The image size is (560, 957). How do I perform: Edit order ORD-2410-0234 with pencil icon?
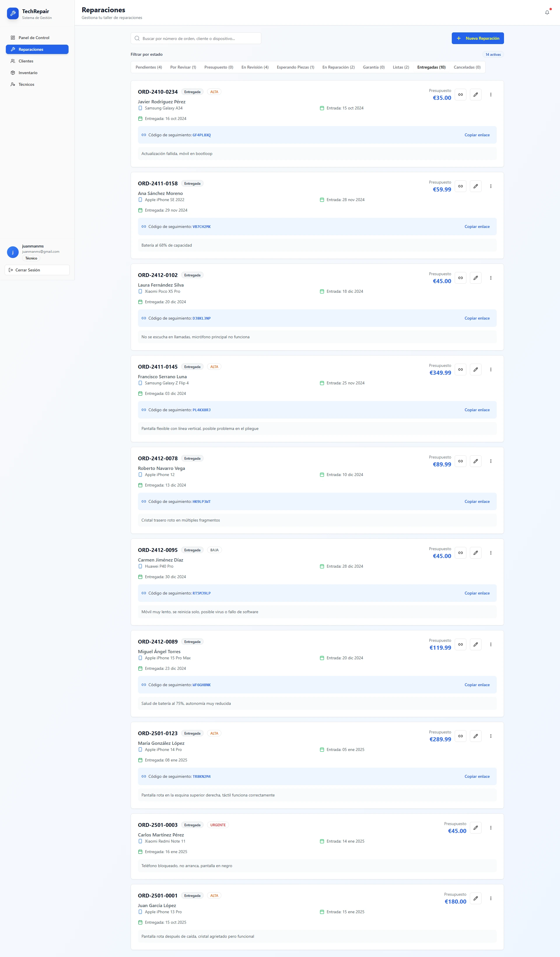pyautogui.click(x=475, y=95)
